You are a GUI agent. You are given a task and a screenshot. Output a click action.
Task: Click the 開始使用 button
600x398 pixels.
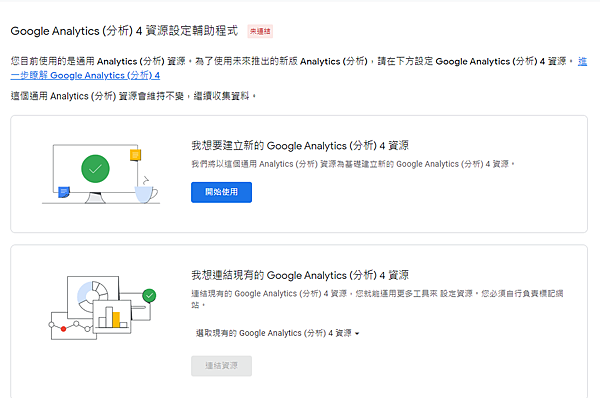click(222, 192)
